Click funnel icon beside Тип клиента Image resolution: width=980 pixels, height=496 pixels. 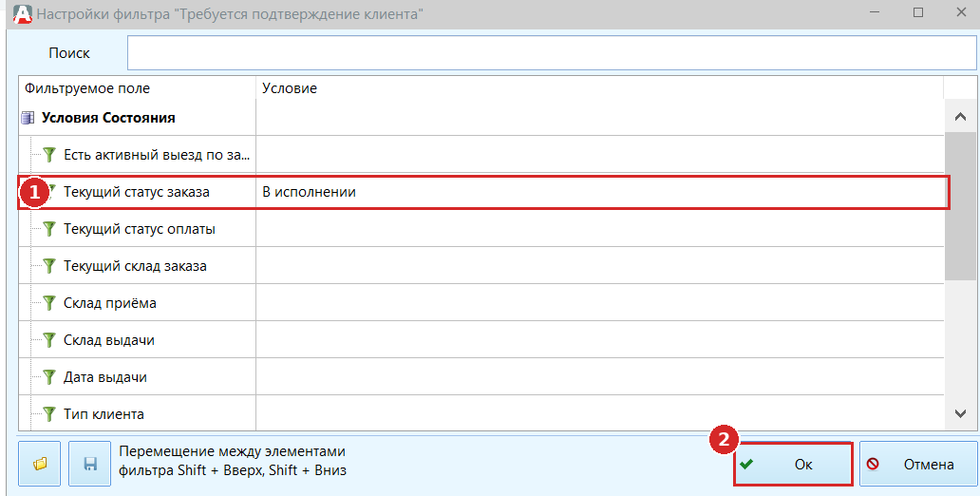click(49, 413)
